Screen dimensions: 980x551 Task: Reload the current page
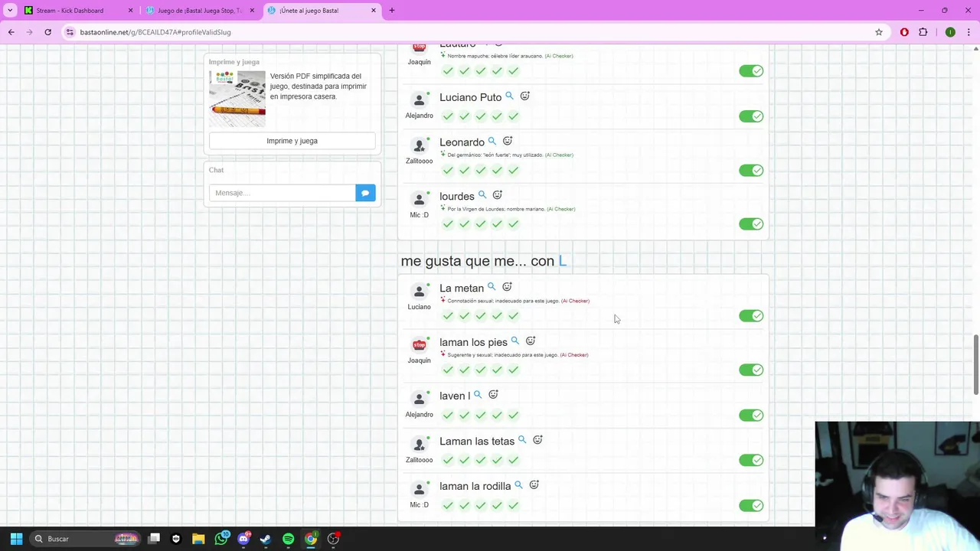pos(47,32)
